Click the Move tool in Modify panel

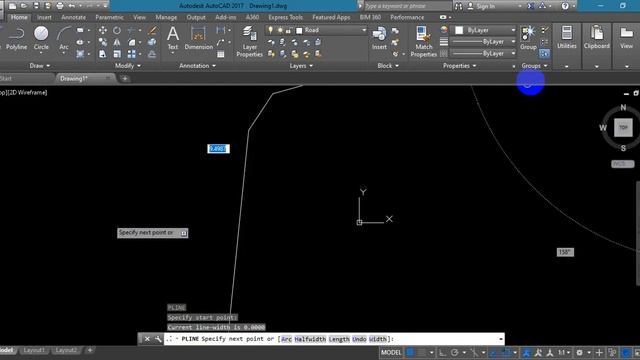click(102, 30)
